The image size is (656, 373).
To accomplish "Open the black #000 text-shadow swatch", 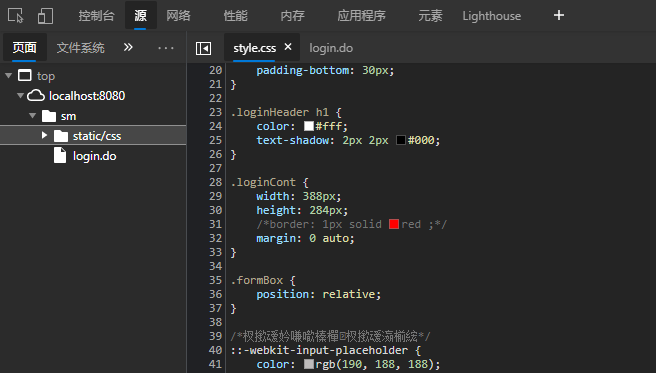I will coord(401,140).
